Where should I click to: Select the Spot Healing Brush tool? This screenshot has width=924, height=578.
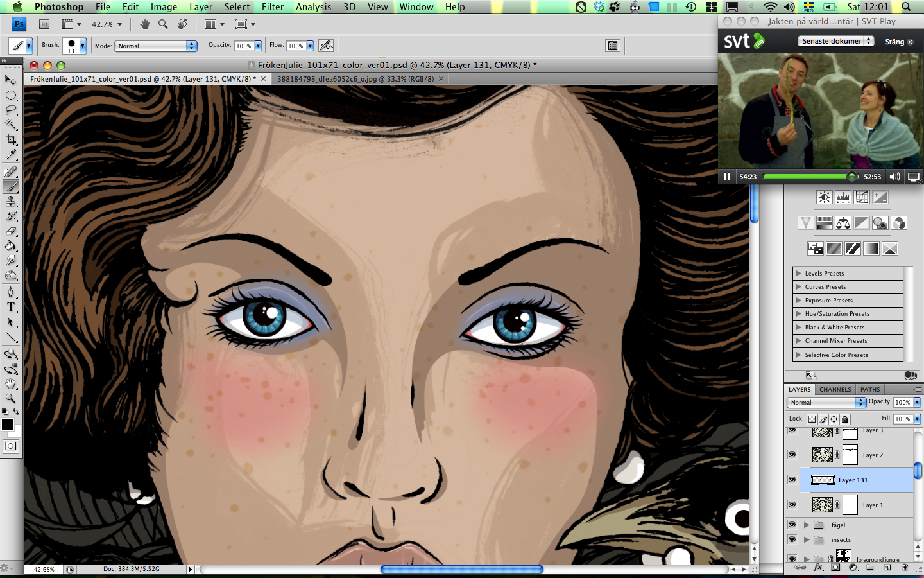point(11,171)
